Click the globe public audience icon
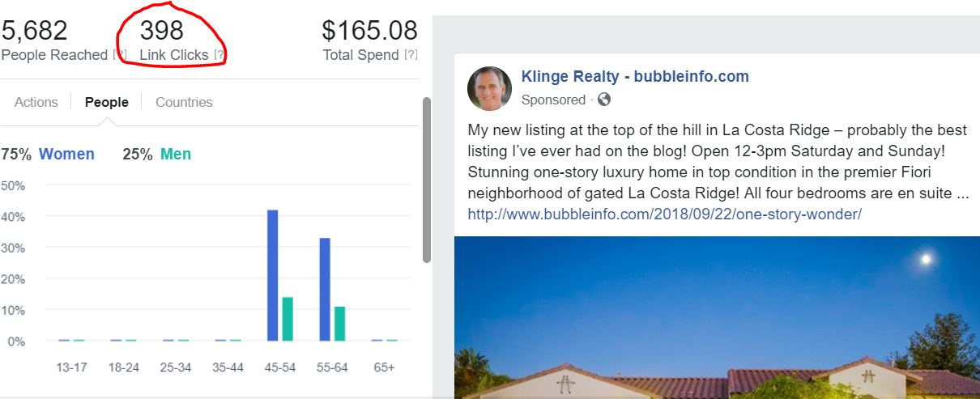Screen dimensions: 980x399 point(604,100)
